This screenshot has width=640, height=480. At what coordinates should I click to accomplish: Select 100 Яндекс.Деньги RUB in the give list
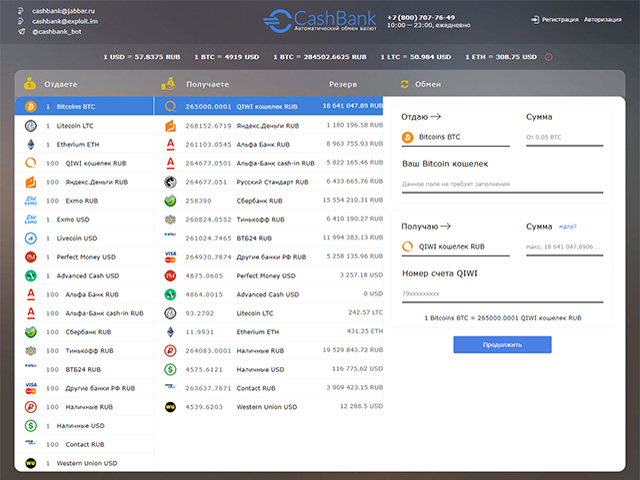[x=84, y=182]
